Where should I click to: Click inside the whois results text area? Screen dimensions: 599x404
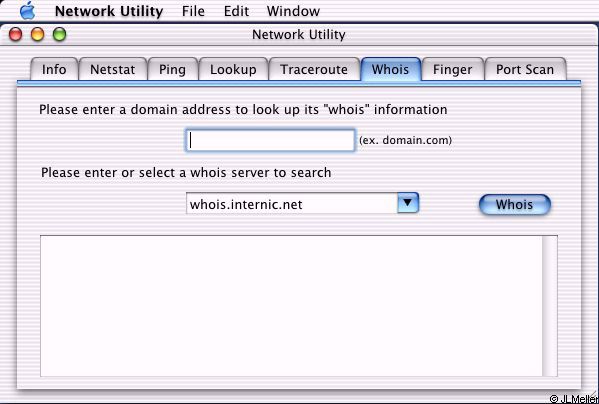[x=291, y=306]
